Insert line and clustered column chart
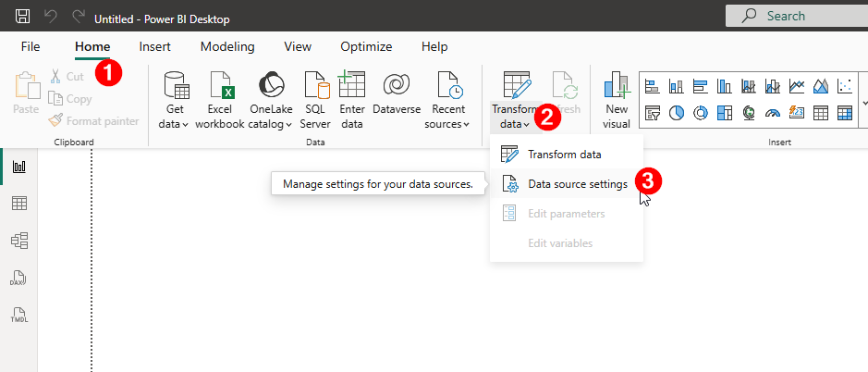The image size is (868, 372). coord(772,86)
